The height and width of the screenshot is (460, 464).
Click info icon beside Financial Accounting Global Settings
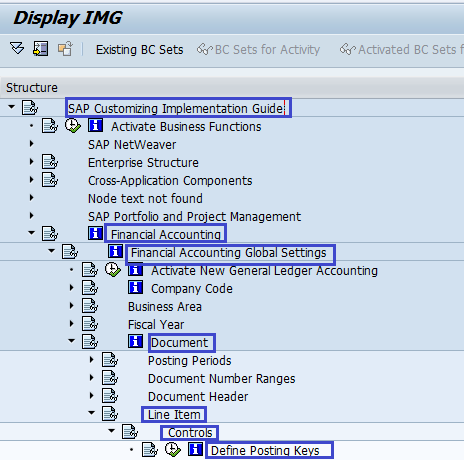click(115, 251)
